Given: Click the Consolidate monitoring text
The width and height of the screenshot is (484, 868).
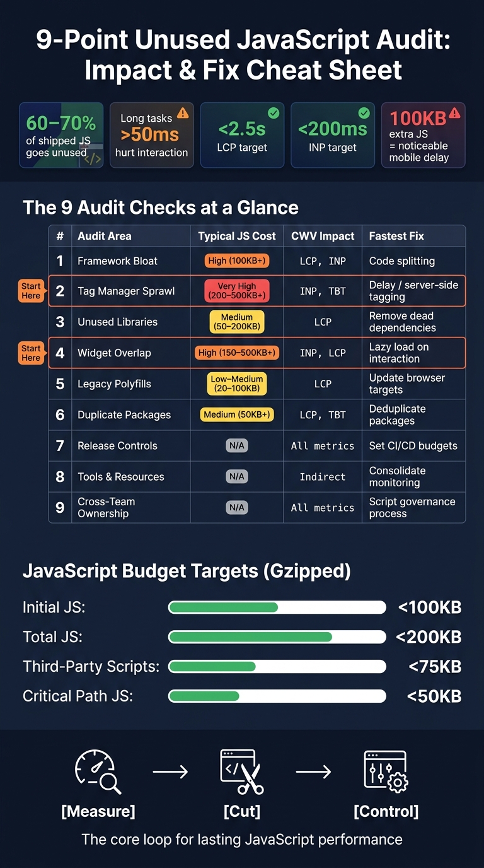Looking at the screenshot, I should click(x=397, y=476).
